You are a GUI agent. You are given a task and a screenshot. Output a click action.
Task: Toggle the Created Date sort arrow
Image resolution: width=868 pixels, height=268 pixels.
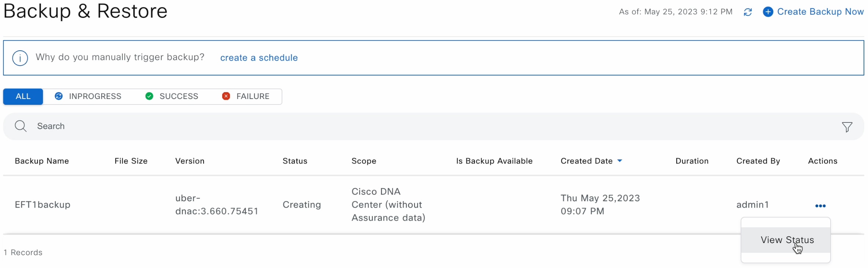pos(620,161)
